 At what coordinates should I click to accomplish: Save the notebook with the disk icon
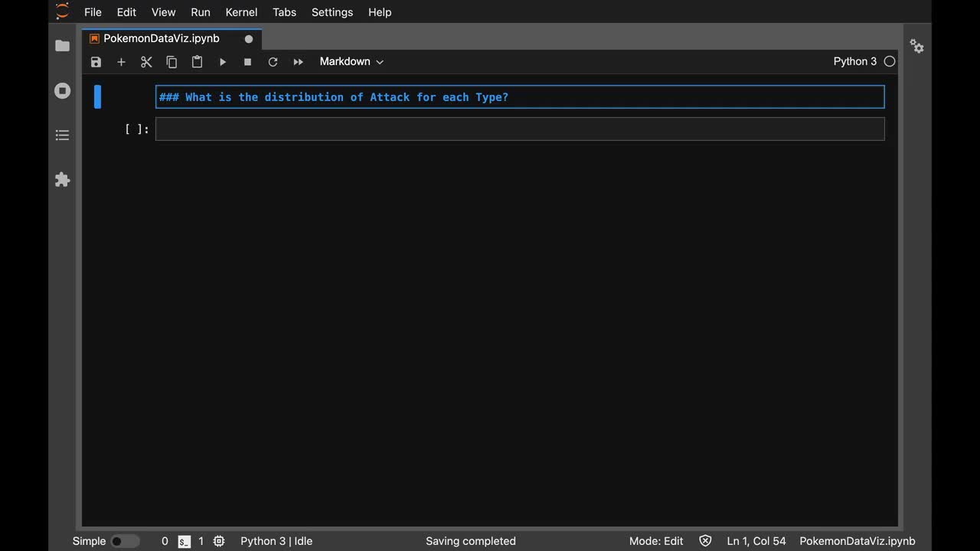pos(96,62)
